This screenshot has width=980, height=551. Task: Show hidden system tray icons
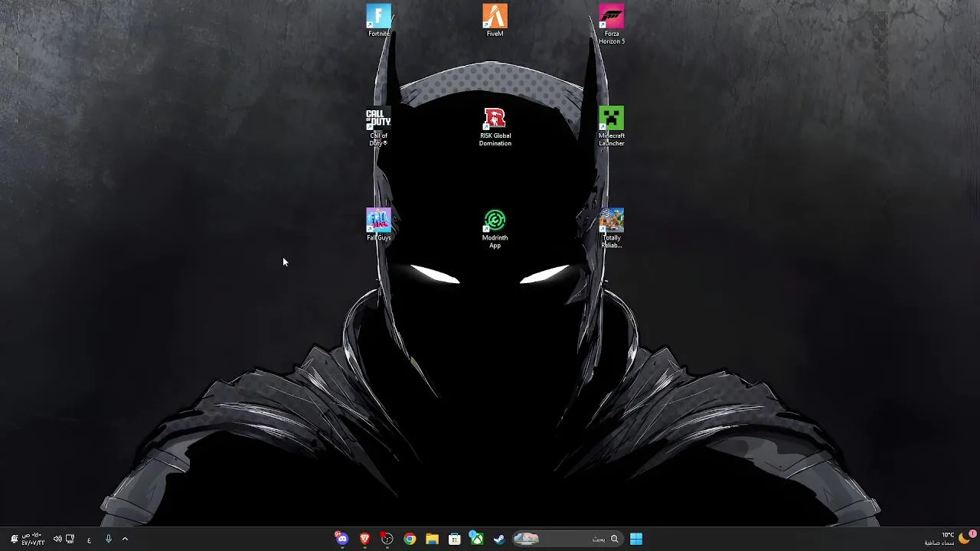[x=125, y=539]
